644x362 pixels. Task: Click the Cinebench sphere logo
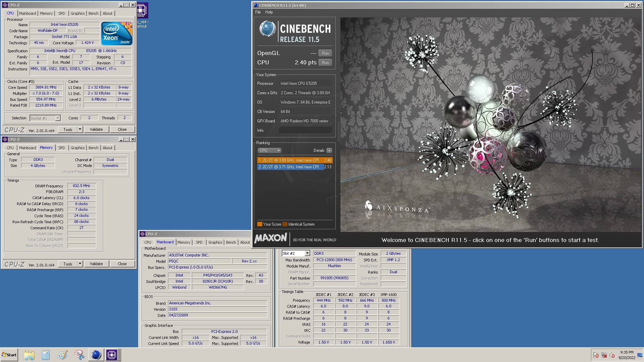pyautogui.click(x=267, y=29)
